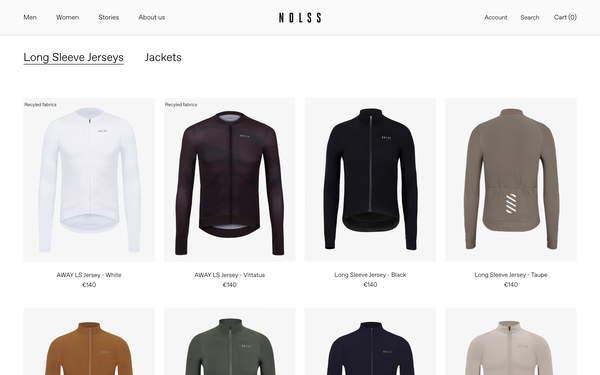The image size is (600, 375).
Task: Select Long Sleeve Jerseys tab
Action: click(x=73, y=57)
